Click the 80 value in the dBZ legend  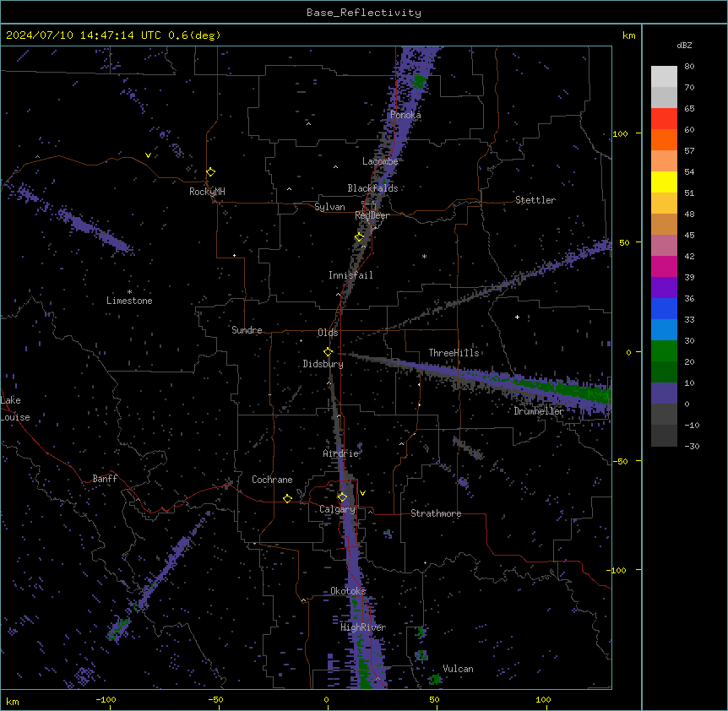tap(689, 67)
